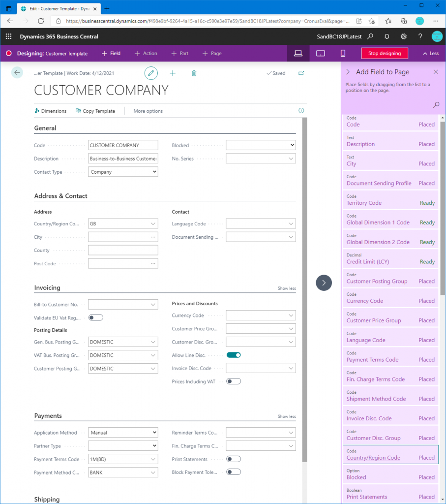Click Part in the designer bar
The image size is (446, 504).
coord(180,53)
